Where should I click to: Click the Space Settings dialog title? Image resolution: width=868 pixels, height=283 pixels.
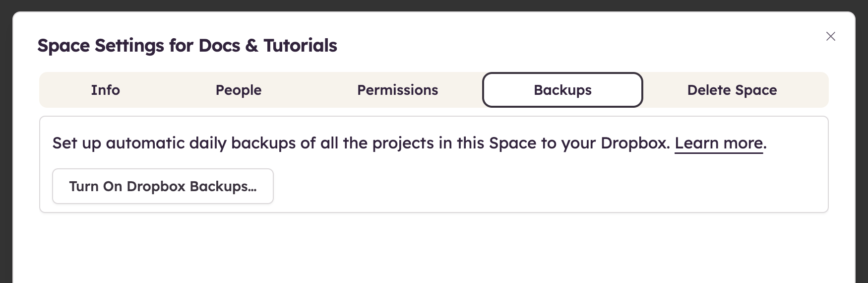[x=187, y=46]
